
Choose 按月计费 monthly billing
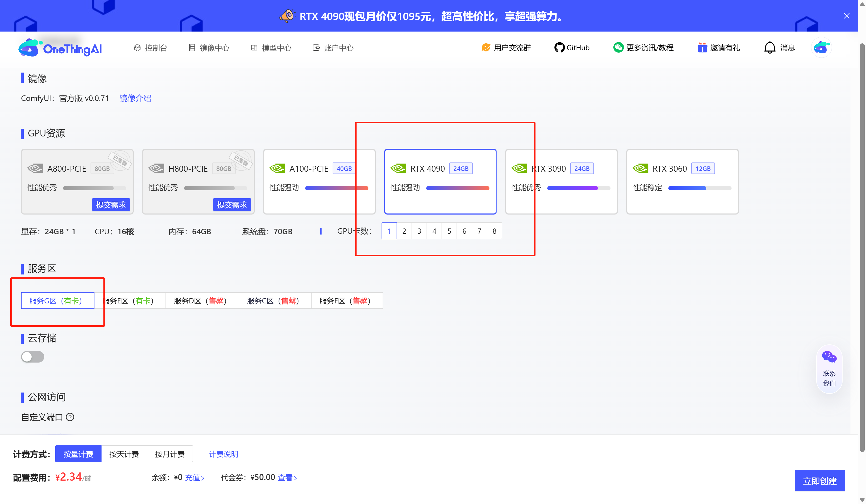[170, 454]
